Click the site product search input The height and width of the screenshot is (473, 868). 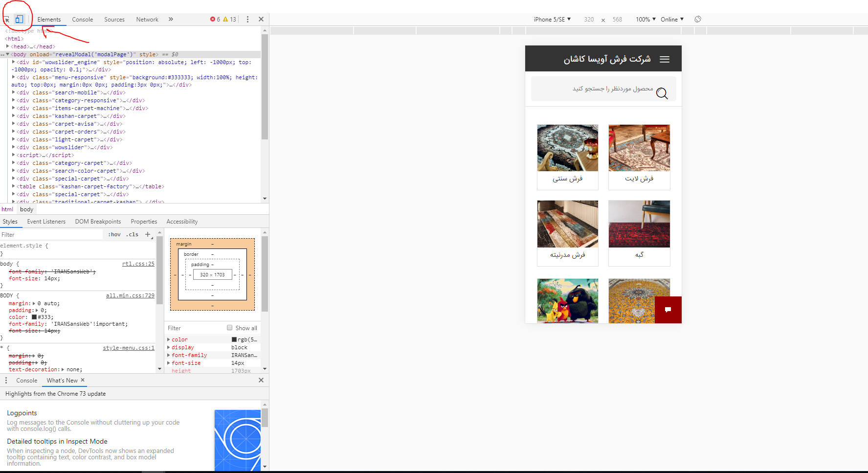(x=603, y=89)
